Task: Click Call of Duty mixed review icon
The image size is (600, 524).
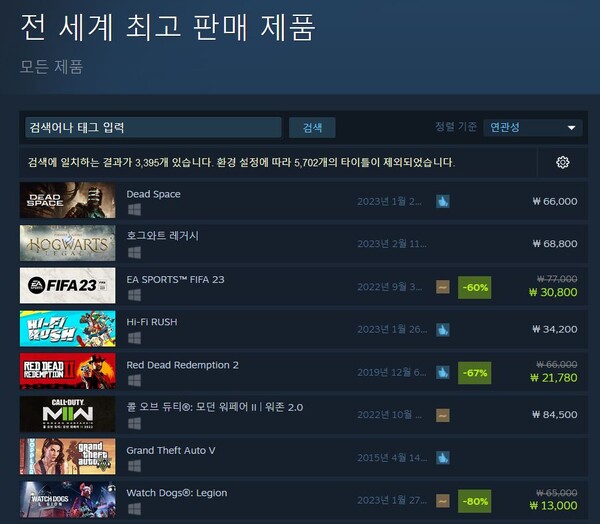Action: pos(443,415)
